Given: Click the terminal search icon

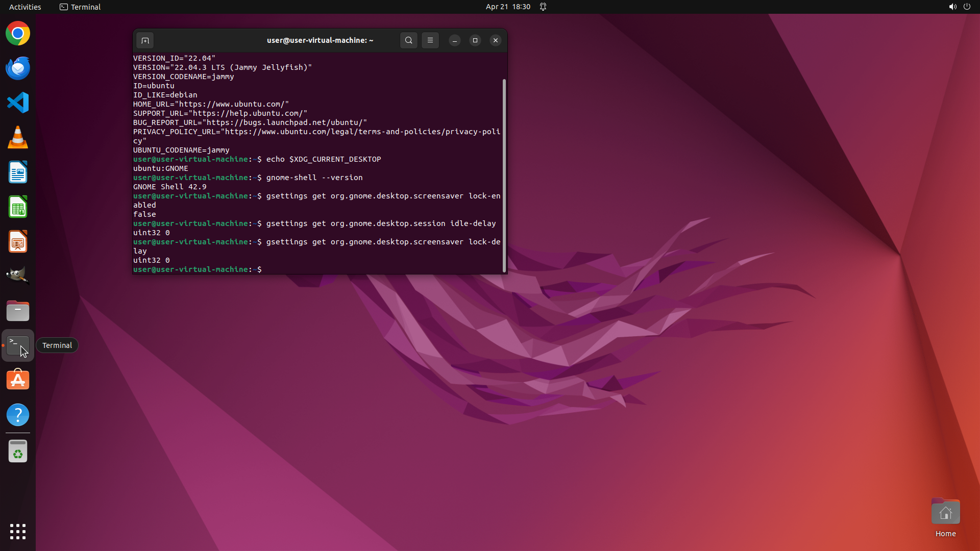Looking at the screenshot, I should point(408,40).
